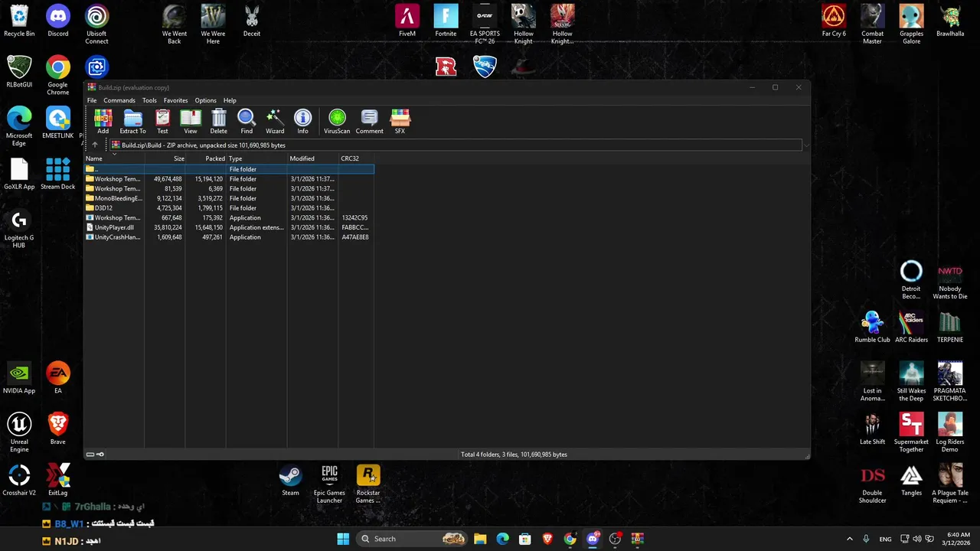Click the Delete trash can icon
Image resolution: width=980 pixels, height=551 pixels.
(x=218, y=122)
